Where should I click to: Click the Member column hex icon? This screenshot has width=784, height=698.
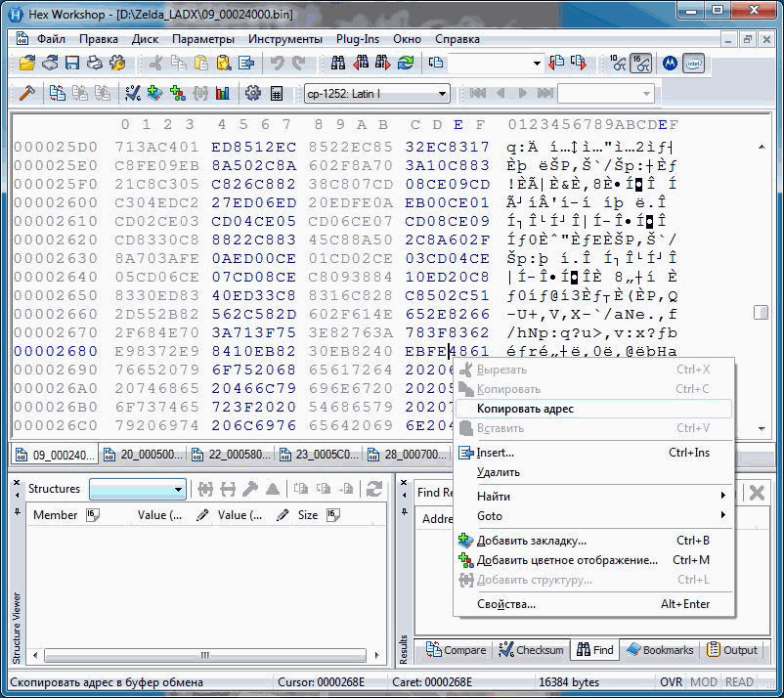tap(93, 514)
